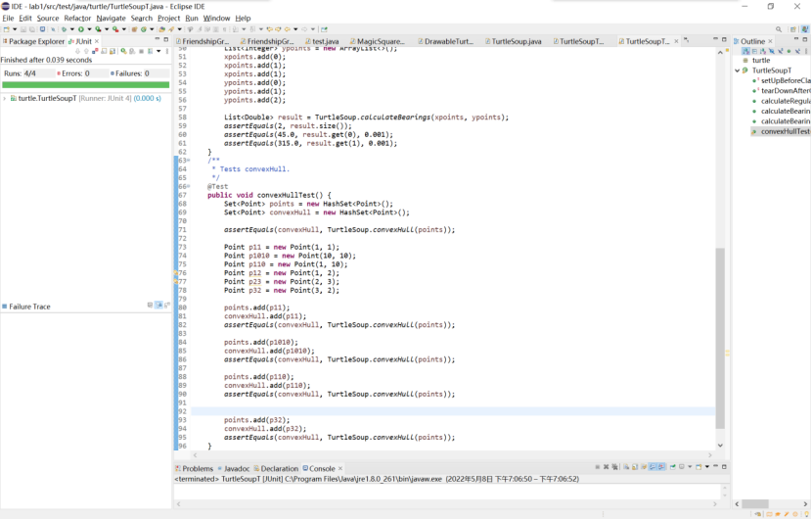Switch to TurtleSoup.java editor tab
812x519 pixels.
coord(513,41)
